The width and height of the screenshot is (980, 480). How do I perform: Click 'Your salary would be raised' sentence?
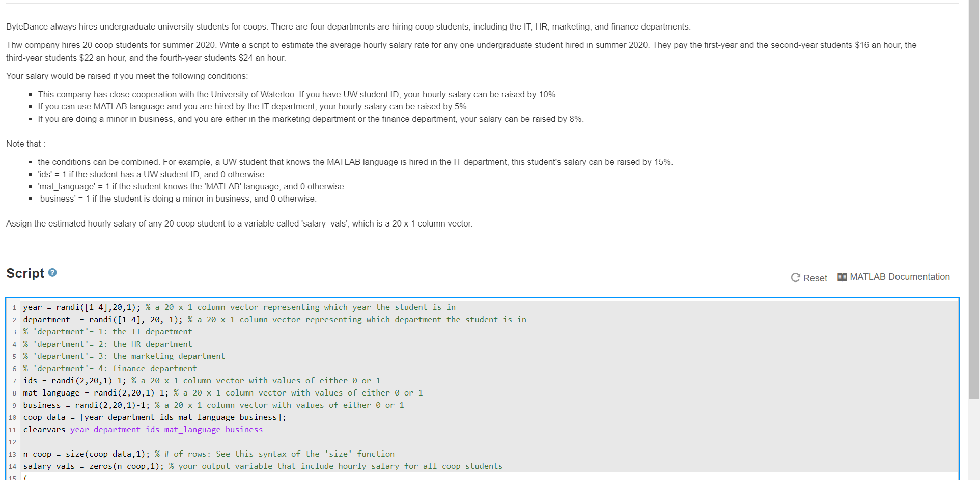click(x=127, y=76)
